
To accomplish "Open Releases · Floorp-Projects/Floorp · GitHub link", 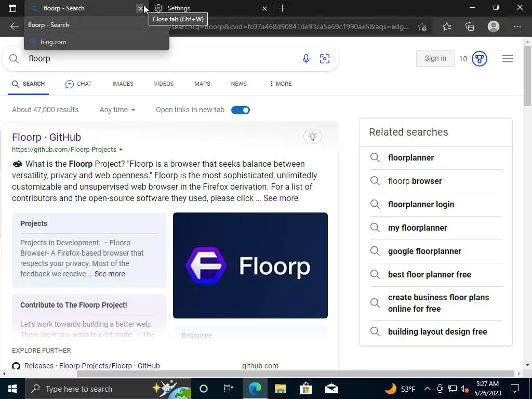I will 92,366.
